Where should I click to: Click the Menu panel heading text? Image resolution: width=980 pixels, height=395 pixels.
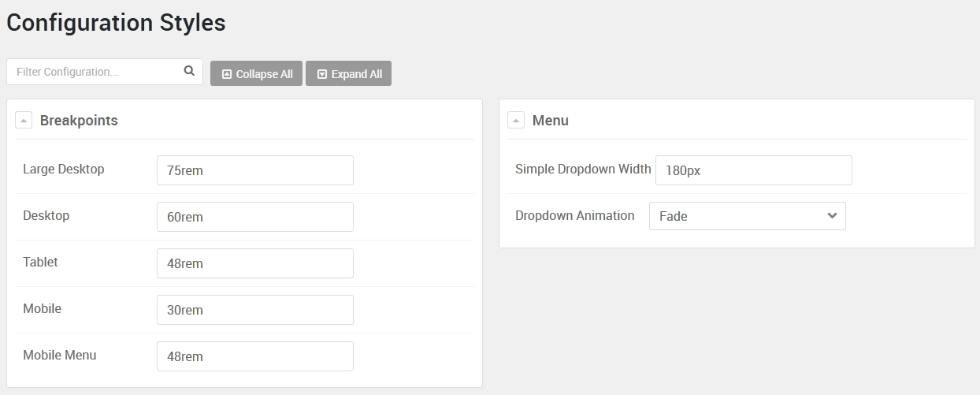550,121
